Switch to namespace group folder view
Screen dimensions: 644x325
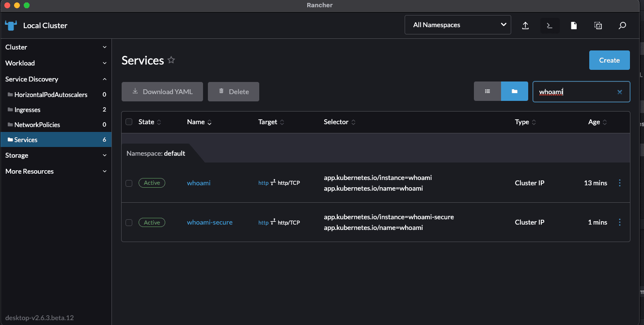point(515,91)
